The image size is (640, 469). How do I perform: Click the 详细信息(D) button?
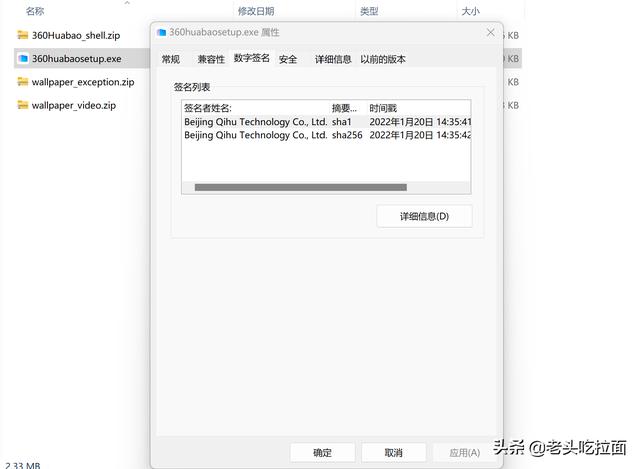(424, 216)
